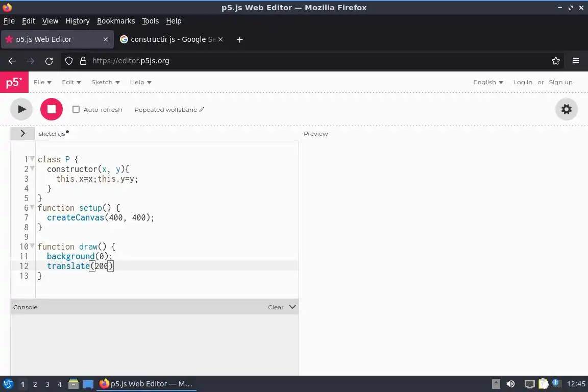Collapse the Console panel chevron
Screen dimensions: 588x392
point(292,307)
